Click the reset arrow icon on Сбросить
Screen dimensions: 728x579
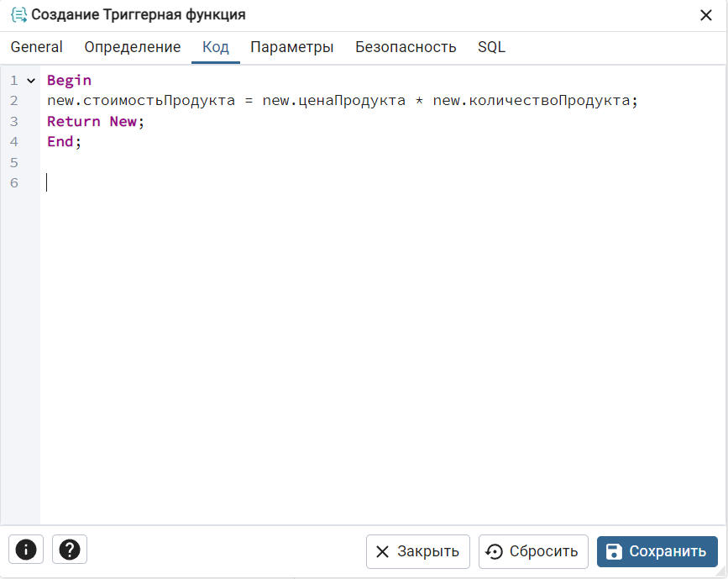click(494, 551)
